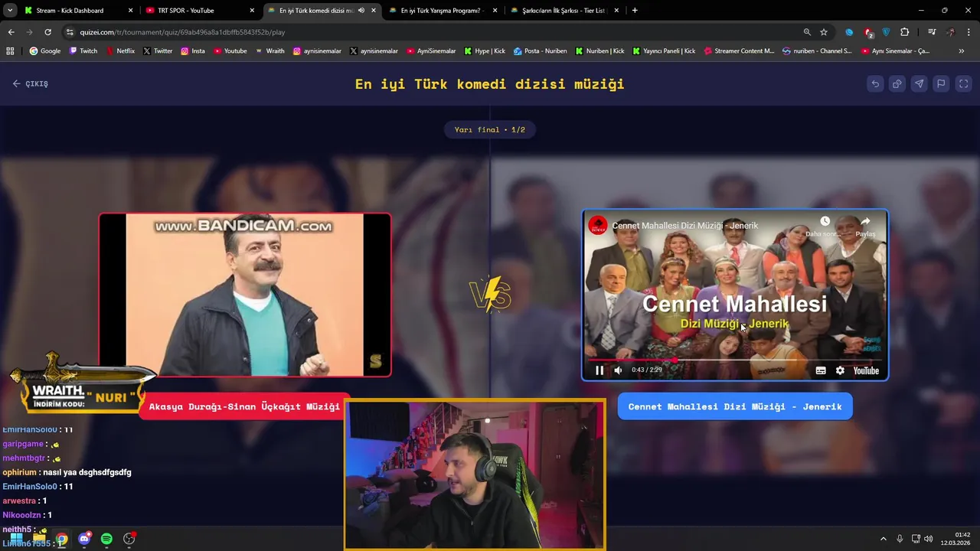Open the Twitter bookmark
Viewport: 980px width, 551px height.
pyautogui.click(x=158, y=51)
